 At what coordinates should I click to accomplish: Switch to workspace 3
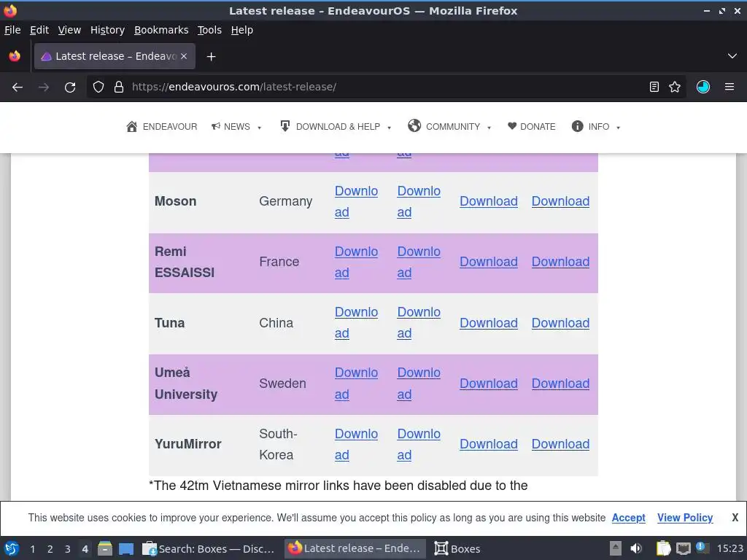(x=67, y=549)
